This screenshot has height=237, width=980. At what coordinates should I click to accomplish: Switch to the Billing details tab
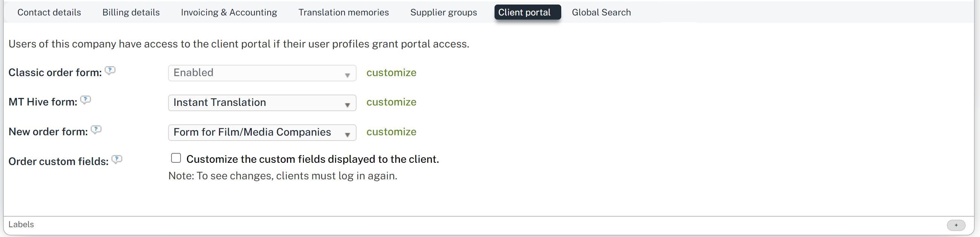pos(131,12)
